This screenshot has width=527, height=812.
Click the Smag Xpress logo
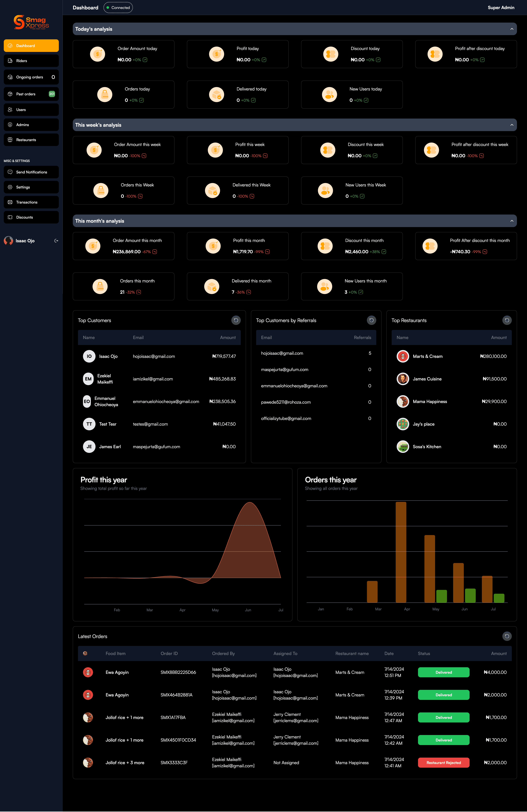point(31,22)
